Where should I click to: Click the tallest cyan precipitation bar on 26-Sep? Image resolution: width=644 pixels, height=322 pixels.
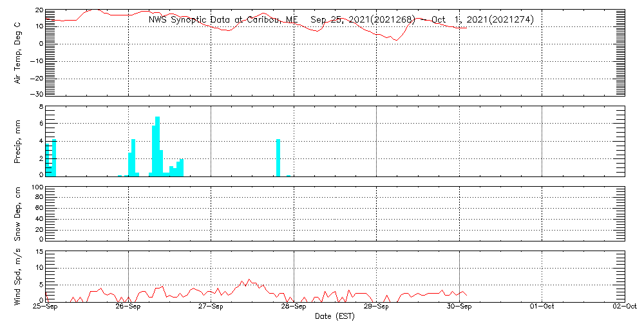click(157, 148)
